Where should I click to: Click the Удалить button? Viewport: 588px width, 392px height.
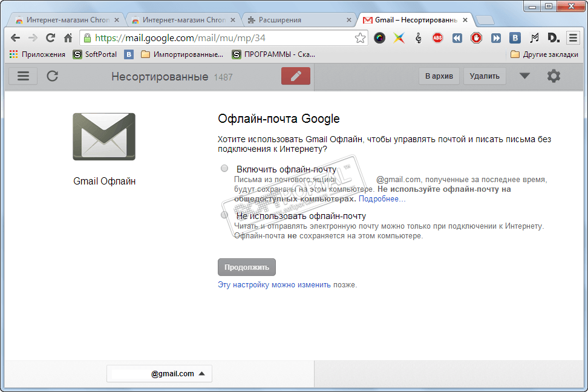485,76
